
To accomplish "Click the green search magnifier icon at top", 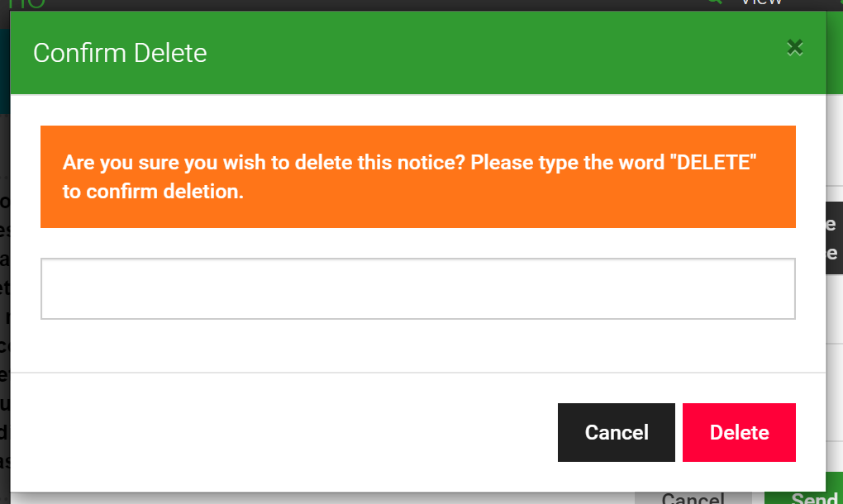I will pos(714,2).
